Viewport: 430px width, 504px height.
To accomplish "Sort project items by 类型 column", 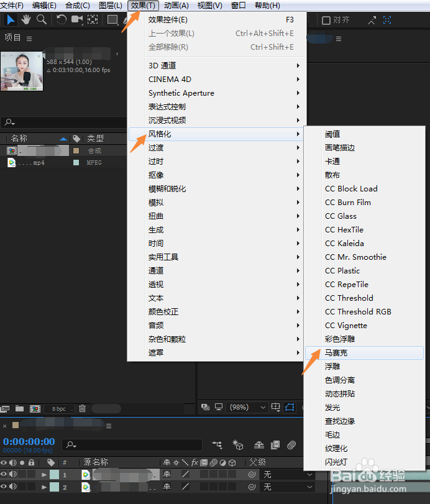I will [96, 138].
